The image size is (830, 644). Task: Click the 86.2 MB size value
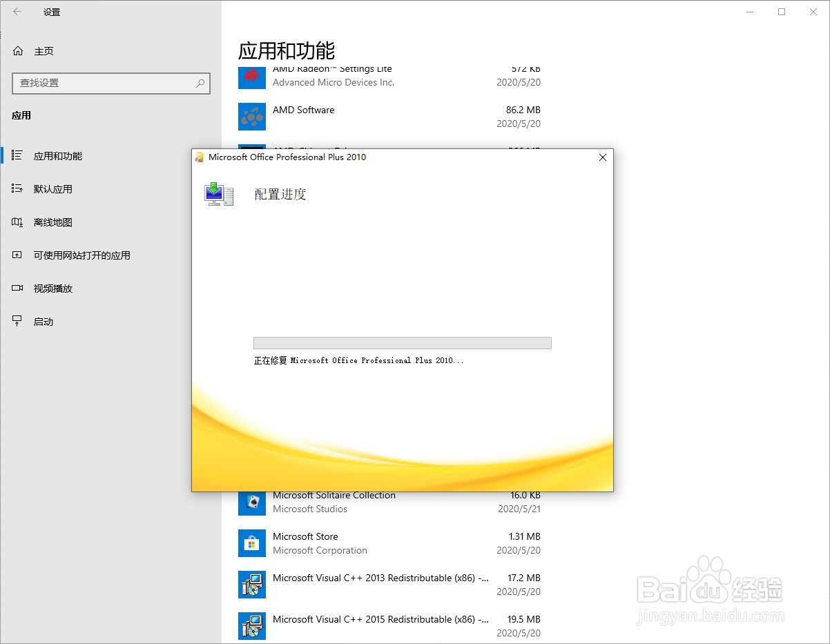click(x=523, y=110)
